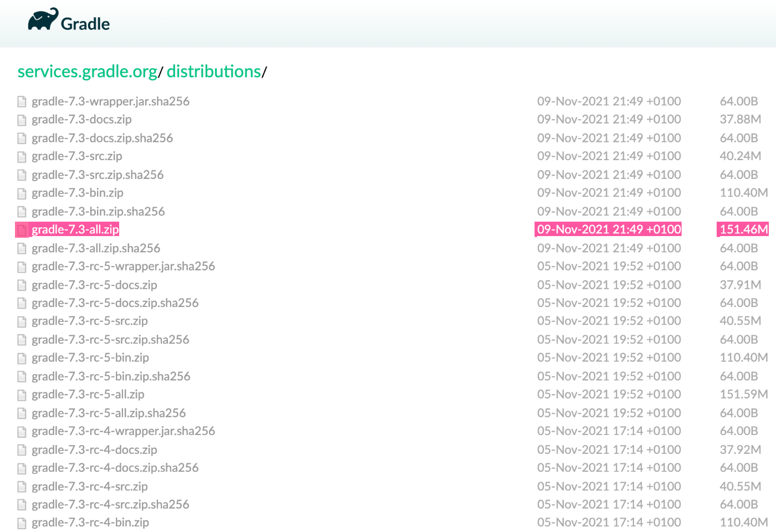This screenshot has width=776, height=532.
Task: Click the date of gradle-7.3-all.zip row
Action: pos(609,229)
